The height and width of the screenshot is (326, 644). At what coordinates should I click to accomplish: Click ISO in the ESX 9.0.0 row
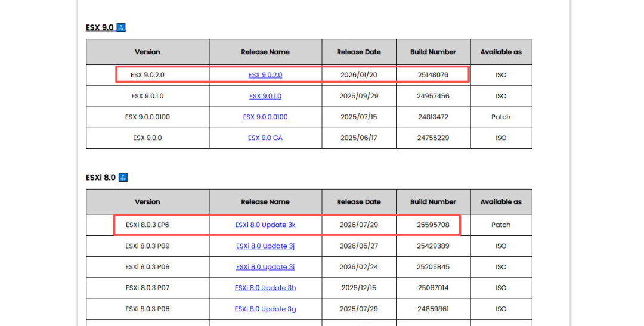(x=501, y=138)
